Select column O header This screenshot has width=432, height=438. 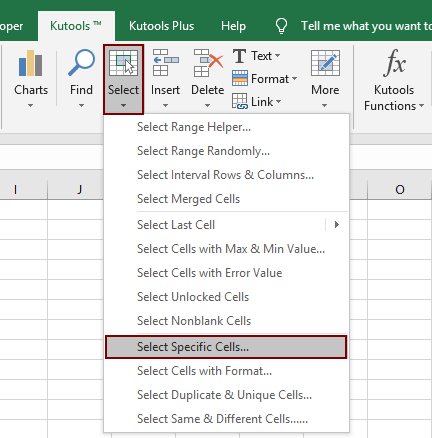pyautogui.click(x=400, y=190)
